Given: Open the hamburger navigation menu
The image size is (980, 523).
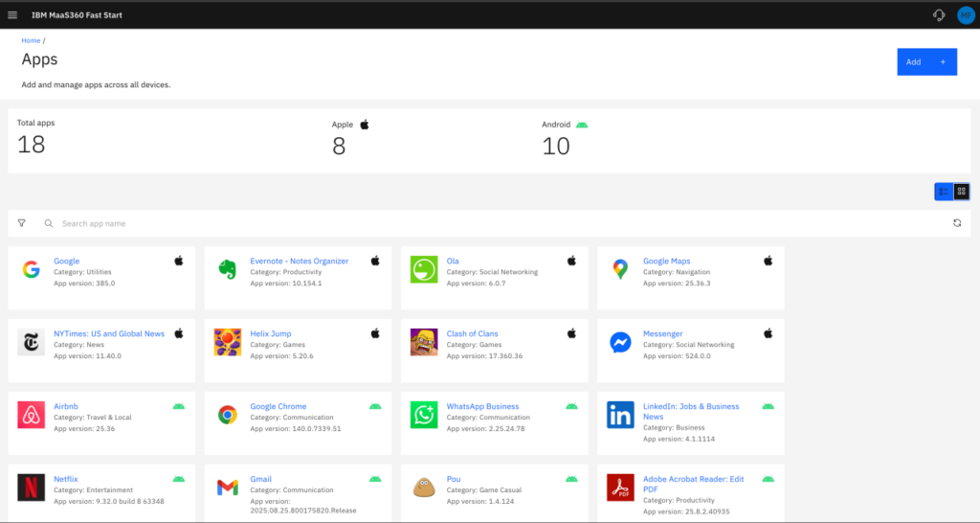Looking at the screenshot, I should click(x=12, y=15).
